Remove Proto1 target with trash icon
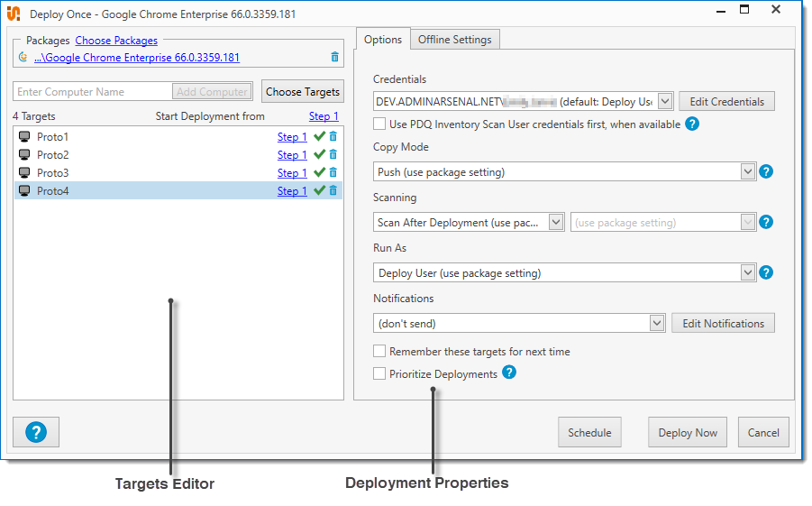This screenshot has height=506, width=812. click(333, 137)
